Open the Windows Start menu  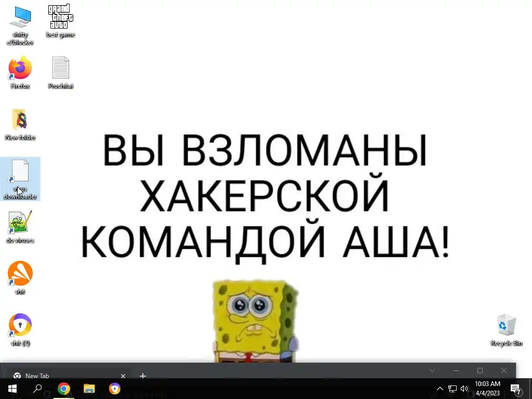click(x=12, y=389)
